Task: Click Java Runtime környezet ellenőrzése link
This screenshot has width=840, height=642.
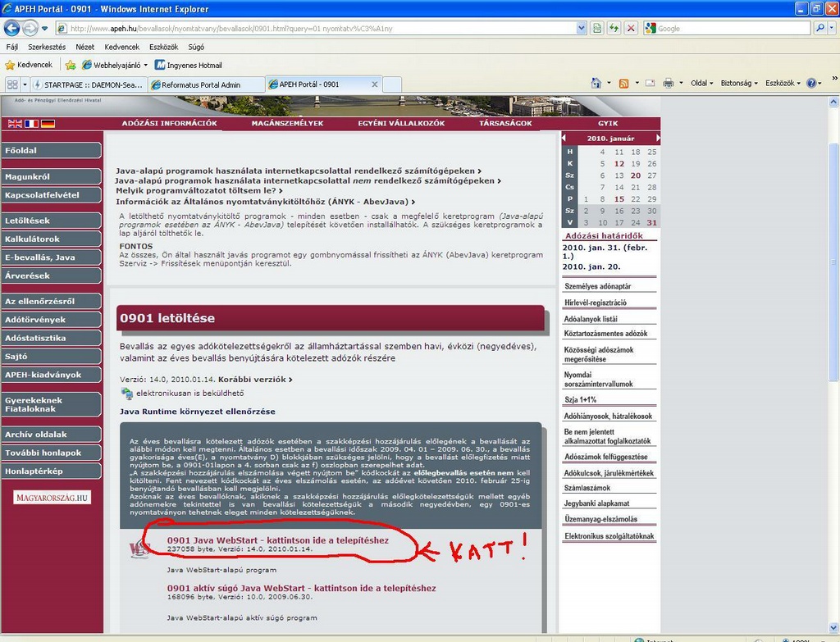Action: click(198, 412)
